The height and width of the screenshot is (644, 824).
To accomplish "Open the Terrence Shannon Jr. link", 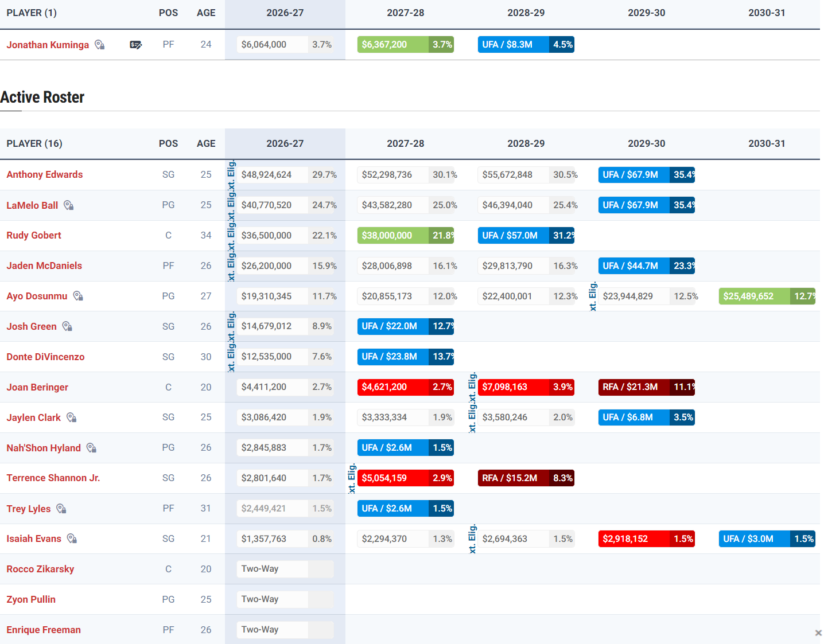I will [x=53, y=478].
